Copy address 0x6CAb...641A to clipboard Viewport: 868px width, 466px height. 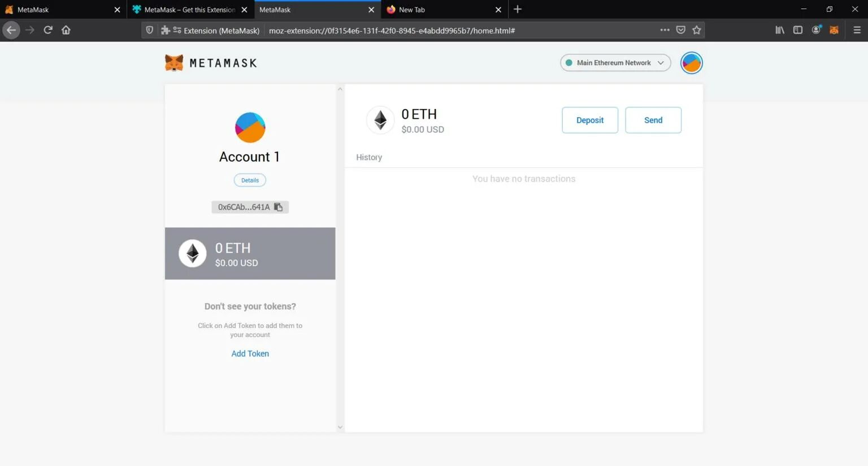click(x=250, y=207)
